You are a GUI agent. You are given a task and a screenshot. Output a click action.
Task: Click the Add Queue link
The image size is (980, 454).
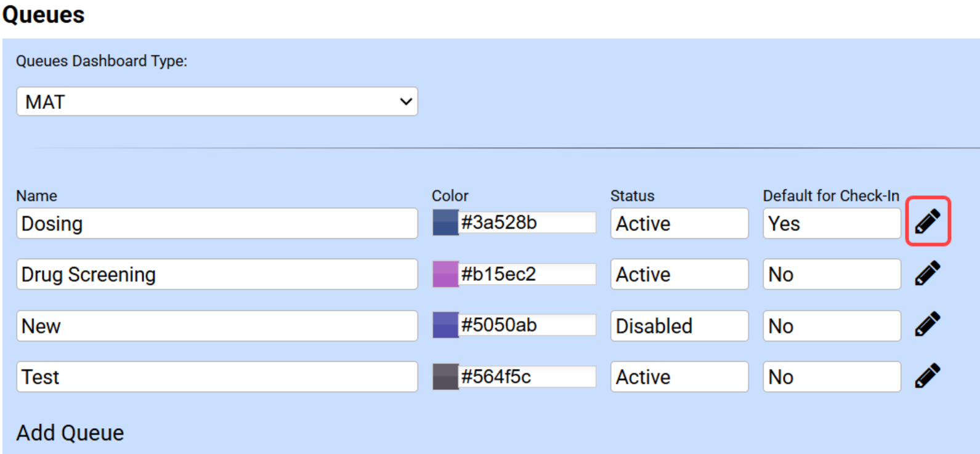70,433
